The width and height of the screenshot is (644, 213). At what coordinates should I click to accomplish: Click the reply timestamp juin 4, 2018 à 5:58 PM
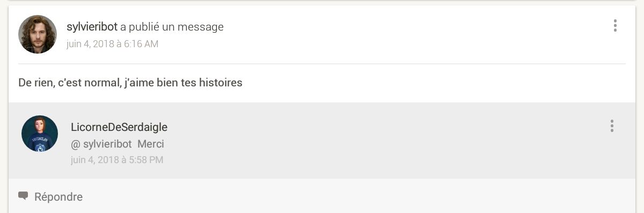117,160
